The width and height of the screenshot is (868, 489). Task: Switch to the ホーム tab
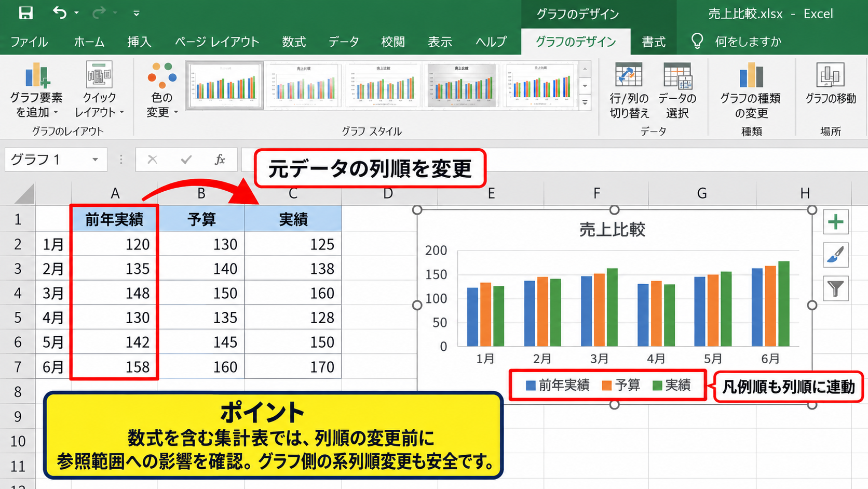[x=89, y=42]
